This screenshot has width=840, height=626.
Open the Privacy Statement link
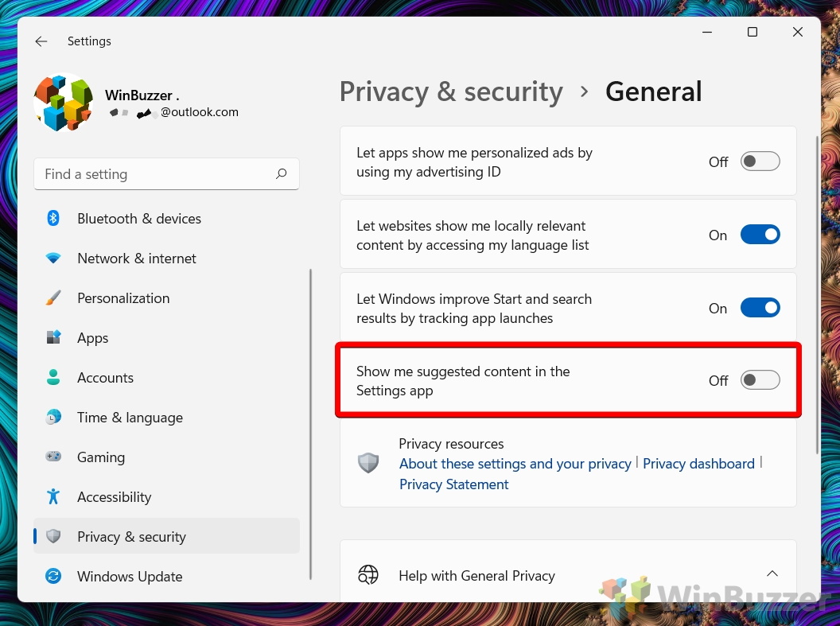pyautogui.click(x=453, y=484)
